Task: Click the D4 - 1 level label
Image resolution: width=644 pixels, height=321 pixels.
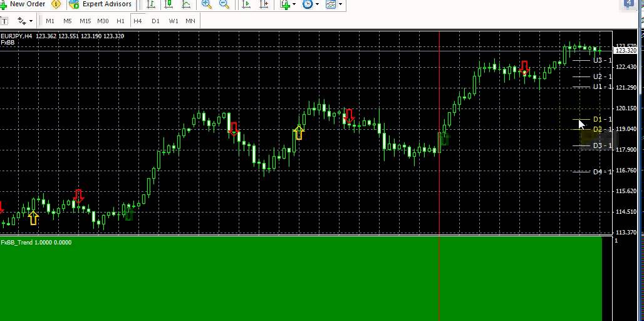Action: [603, 172]
